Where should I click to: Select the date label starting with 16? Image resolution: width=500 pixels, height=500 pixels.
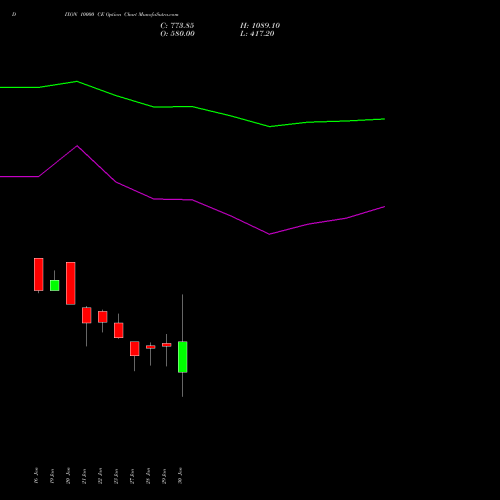pyautogui.click(x=36, y=476)
